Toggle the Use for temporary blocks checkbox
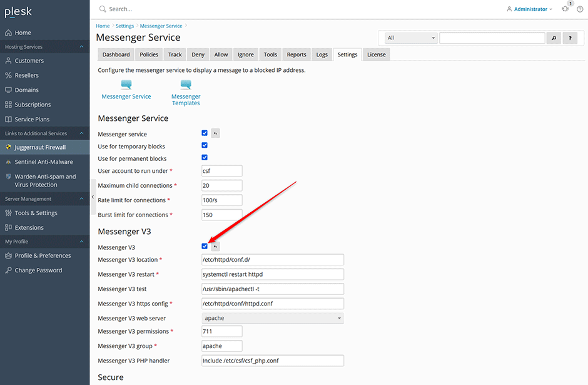 click(x=205, y=145)
